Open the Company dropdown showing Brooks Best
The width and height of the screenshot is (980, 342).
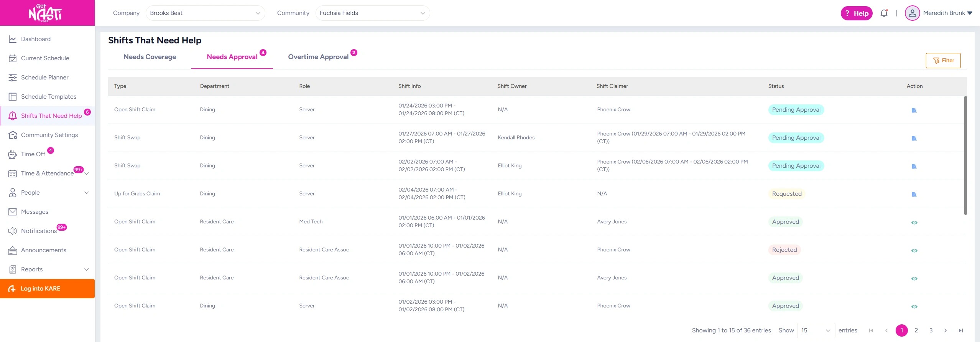coord(205,13)
